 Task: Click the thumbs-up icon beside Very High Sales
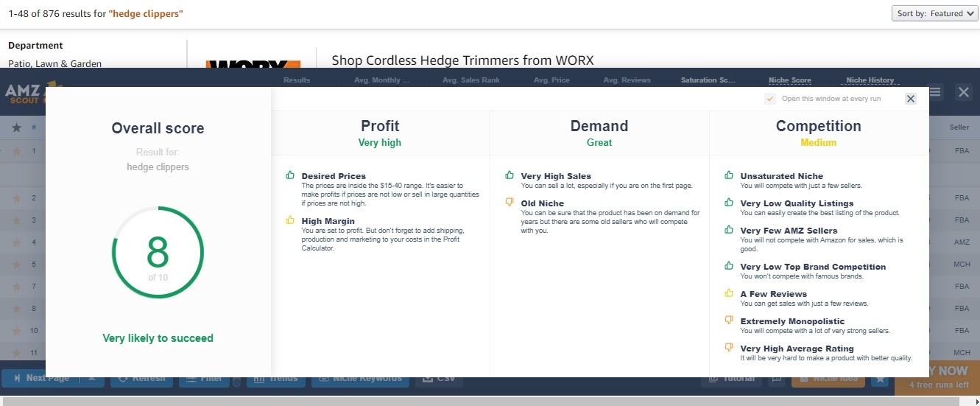coord(510,175)
